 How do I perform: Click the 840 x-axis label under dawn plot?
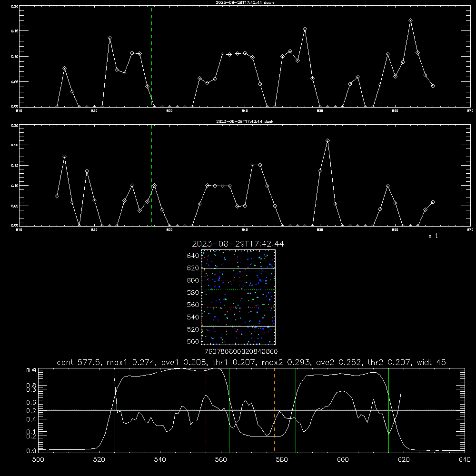pyautogui.click(x=245, y=111)
